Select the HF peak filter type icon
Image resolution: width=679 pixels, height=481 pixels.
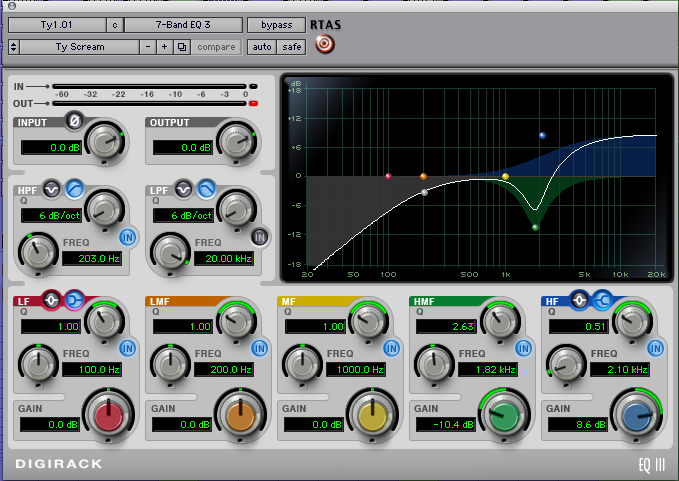pos(579,300)
